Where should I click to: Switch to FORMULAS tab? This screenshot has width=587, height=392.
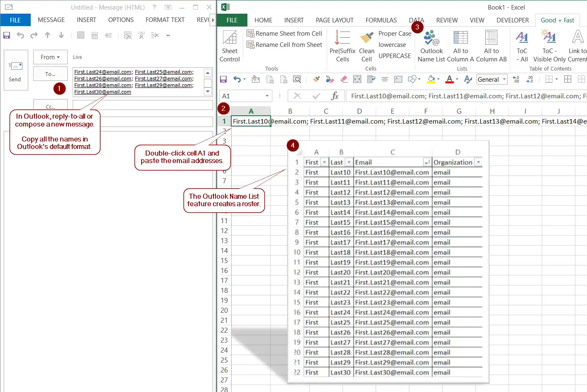[381, 20]
